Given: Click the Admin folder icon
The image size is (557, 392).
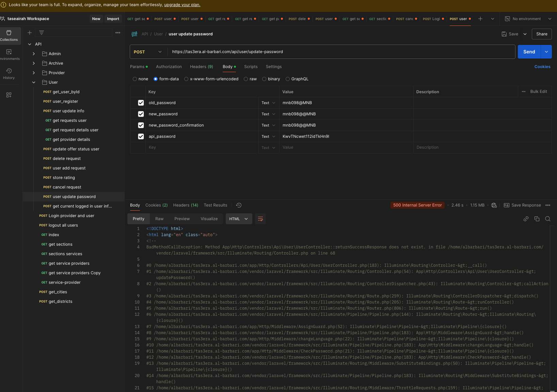Looking at the screenshot, I should coord(45,54).
